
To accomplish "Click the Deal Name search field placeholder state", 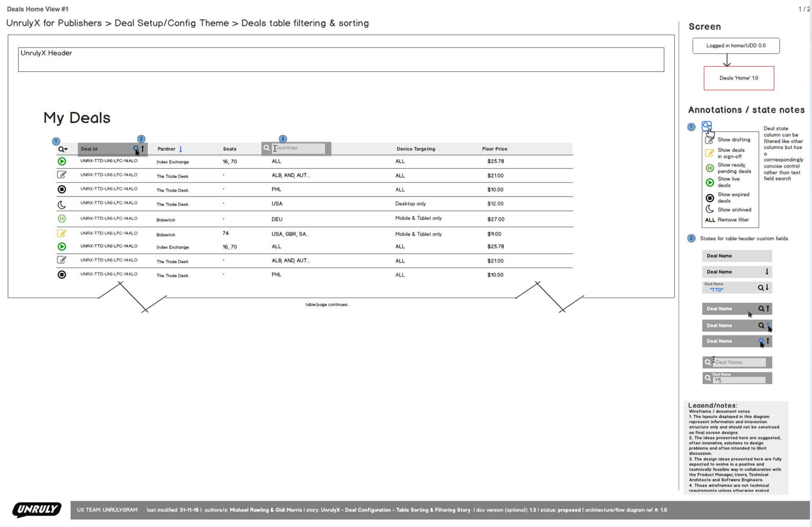I will point(739,362).
